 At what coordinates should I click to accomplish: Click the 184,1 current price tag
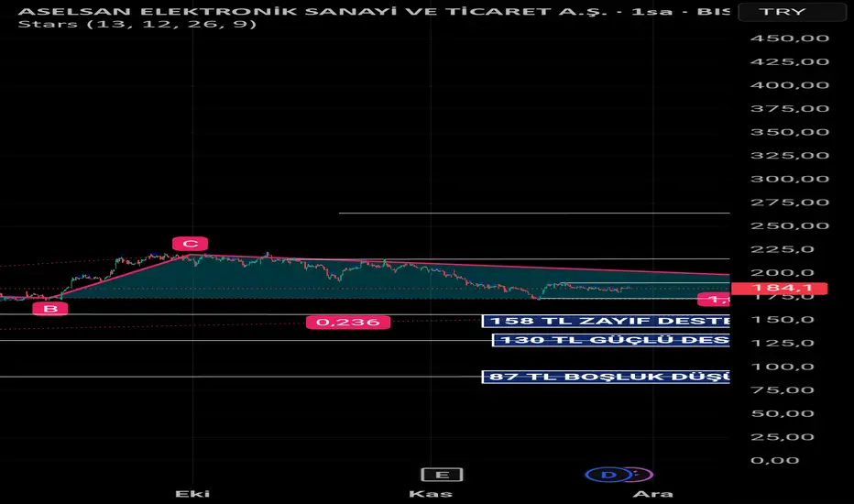(780, 289)
